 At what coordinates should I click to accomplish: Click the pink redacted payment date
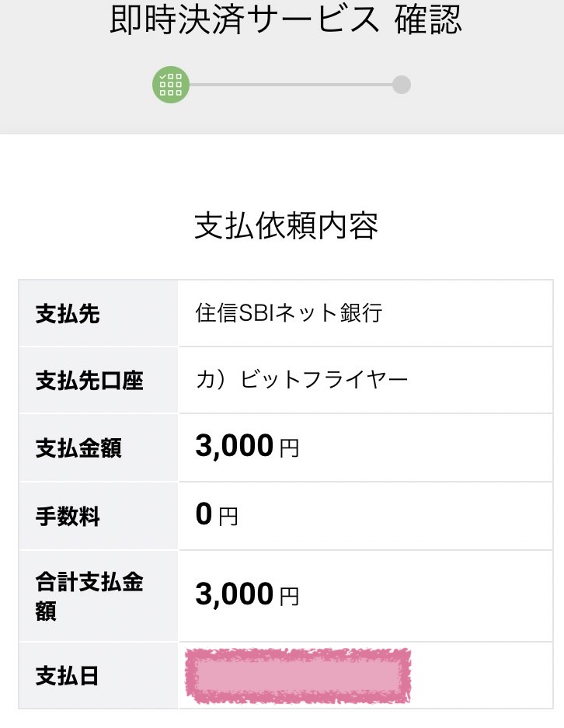click(298, 676)
